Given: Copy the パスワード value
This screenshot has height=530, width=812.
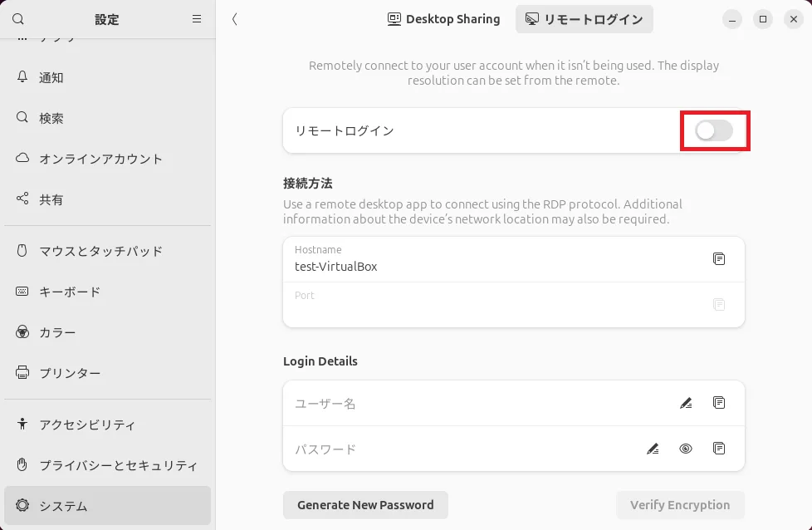Looking at the screenshot, I should pos(719,449).
